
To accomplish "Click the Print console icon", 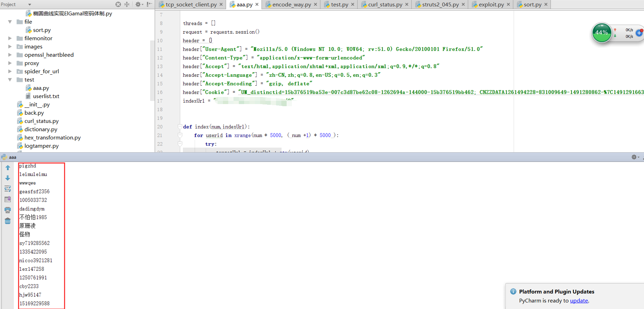I will click(8, 210).
